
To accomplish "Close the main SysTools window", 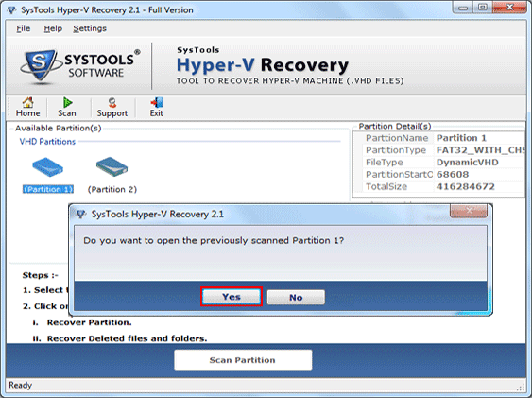I will [510, 7].
